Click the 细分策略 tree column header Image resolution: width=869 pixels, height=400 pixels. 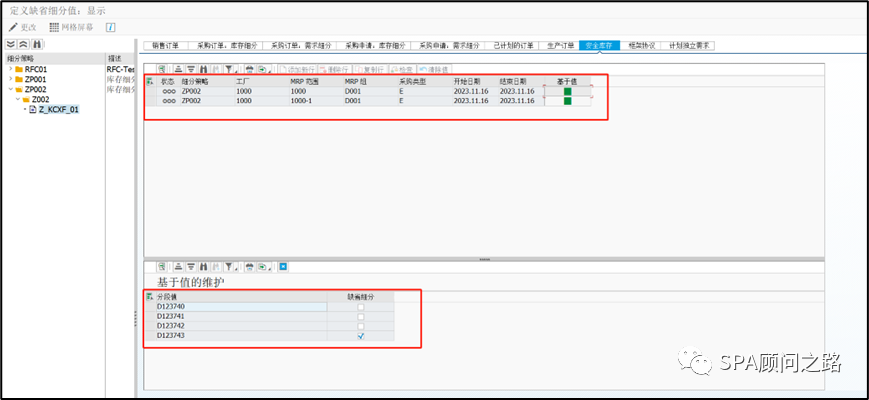(53, 59)
